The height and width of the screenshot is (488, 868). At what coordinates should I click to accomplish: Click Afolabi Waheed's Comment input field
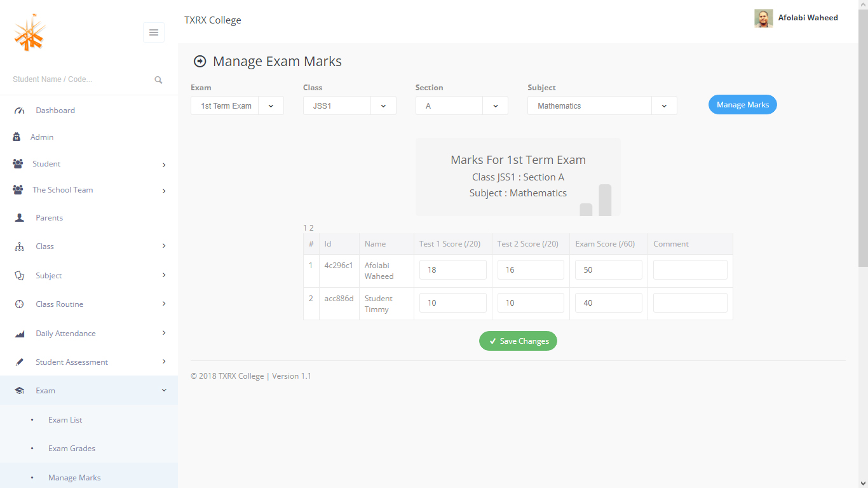coord(690,270)
